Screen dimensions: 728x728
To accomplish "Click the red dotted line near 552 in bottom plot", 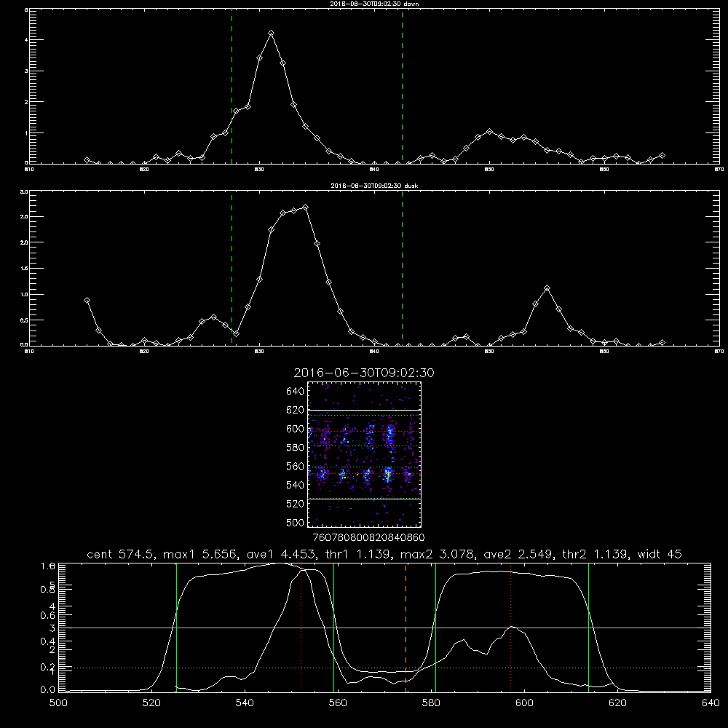I will (x=301, y=628).
